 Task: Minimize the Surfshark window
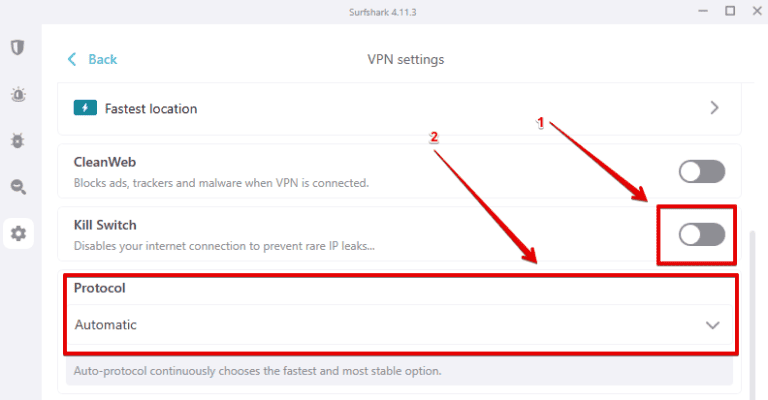(x=705, y=11)
